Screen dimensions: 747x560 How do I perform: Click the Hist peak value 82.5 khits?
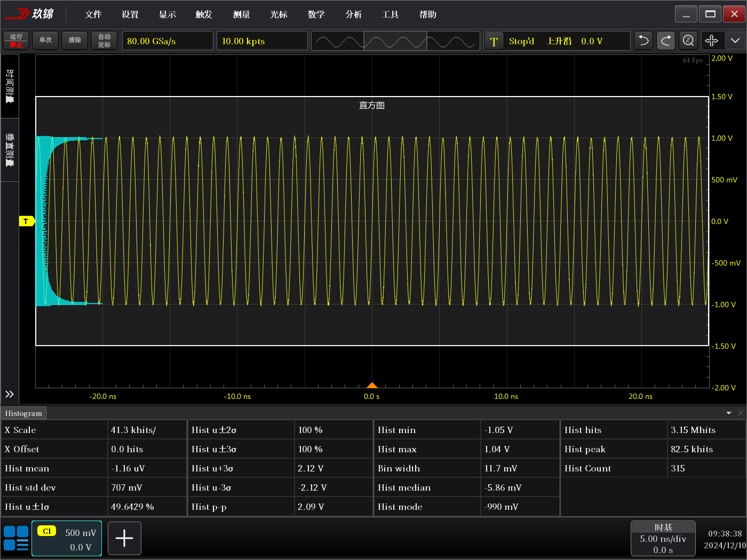[692, 450]
